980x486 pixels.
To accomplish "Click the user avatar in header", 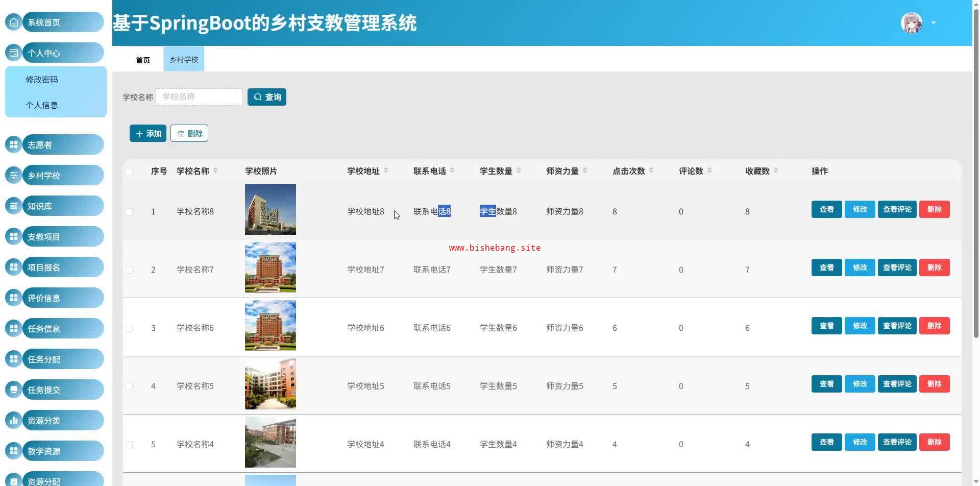I will [911, 23].
